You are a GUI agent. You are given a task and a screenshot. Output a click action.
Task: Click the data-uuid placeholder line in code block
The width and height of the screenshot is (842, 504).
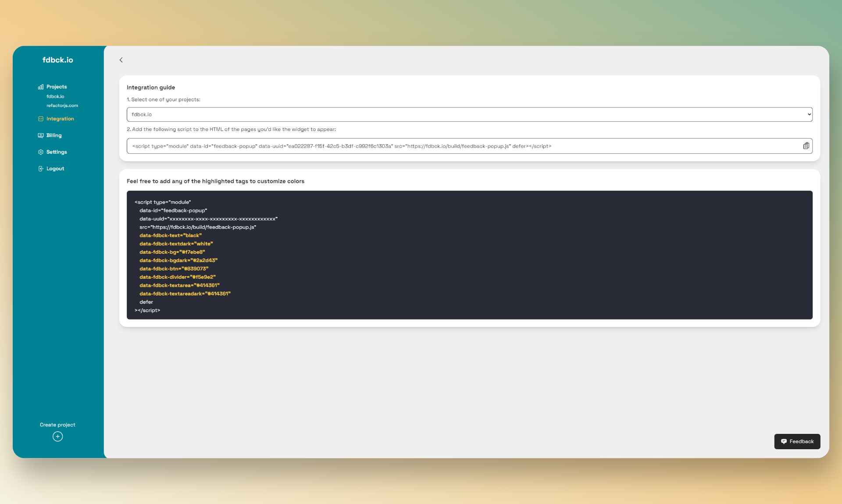pyautogui.click(x=209, y=219)
